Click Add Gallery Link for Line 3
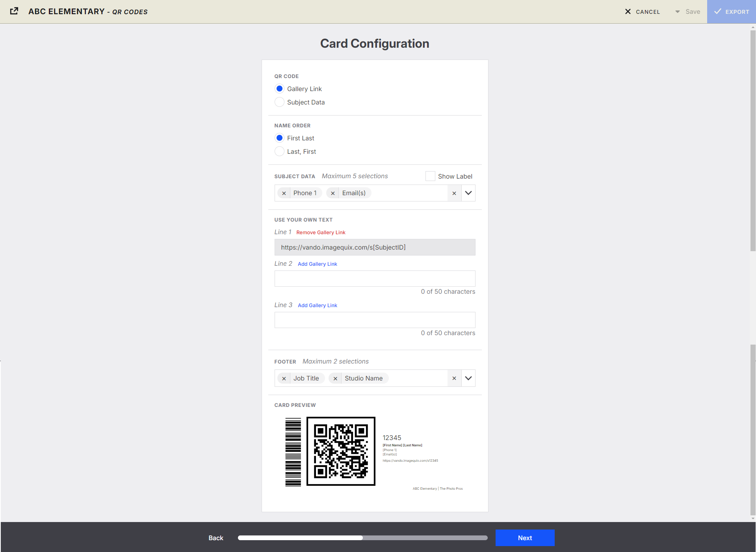Image resolution: width=756 pixels, height=552 pixels. click(x=318, y=306)
